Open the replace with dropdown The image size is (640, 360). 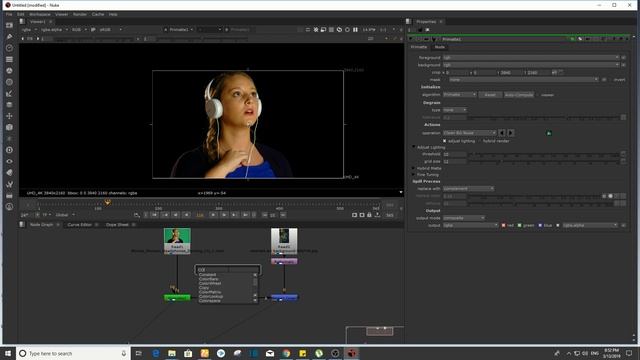point(468,189)
